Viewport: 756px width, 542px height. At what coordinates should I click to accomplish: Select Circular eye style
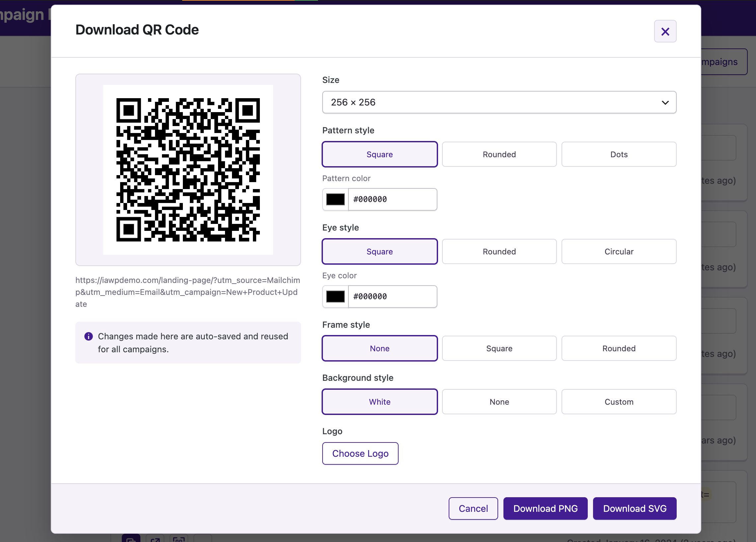pos(619,251)
